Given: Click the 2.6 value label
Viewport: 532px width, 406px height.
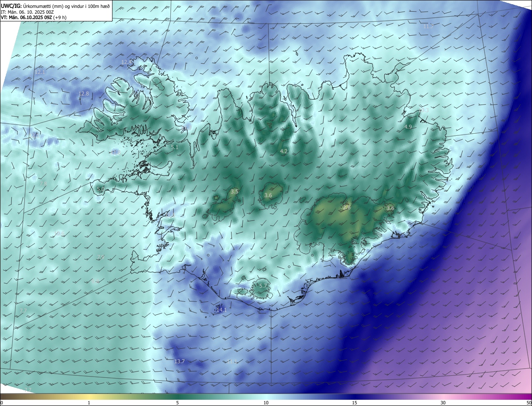Looking at the screenshot, I should pos(347,207).
